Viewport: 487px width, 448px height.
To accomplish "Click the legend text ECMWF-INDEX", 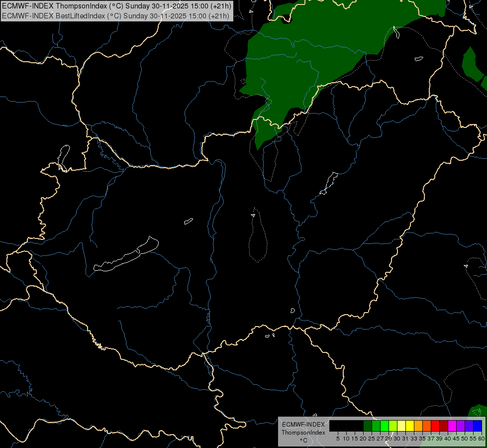I will 303,425.
